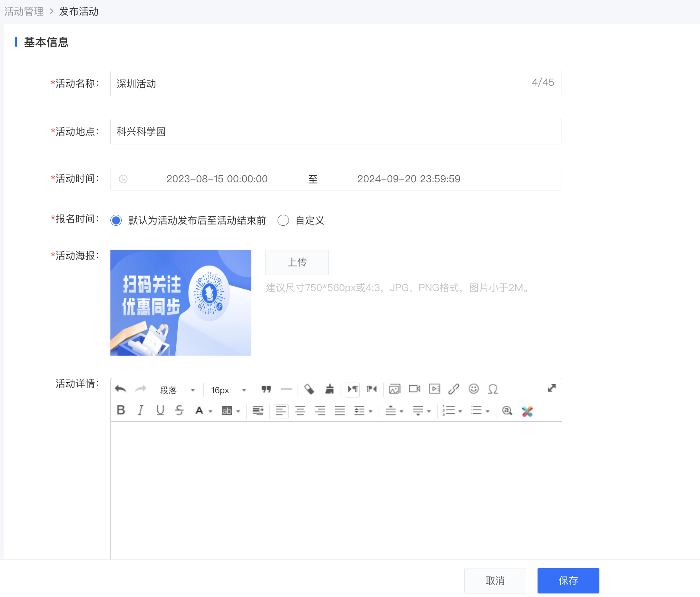Click the undo arrow in editor toolbar
Screen dimensions: 700x597
pyautogui.click(x=121, y=389)
